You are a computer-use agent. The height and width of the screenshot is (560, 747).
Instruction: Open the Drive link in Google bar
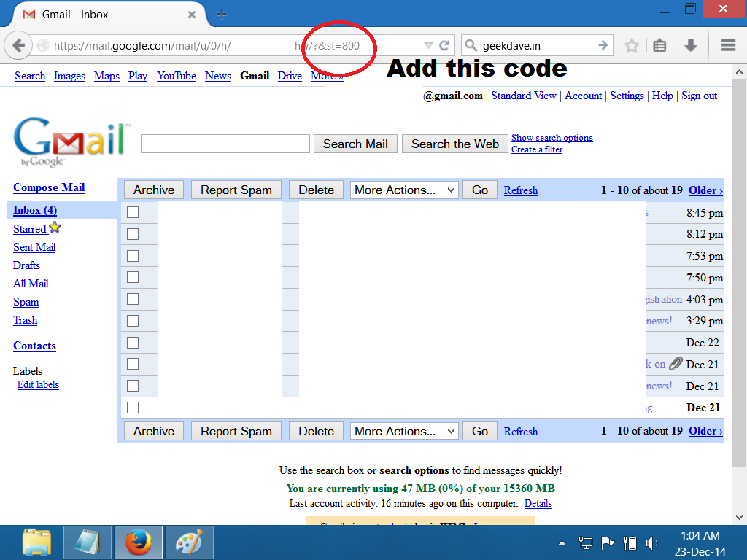point(290,76)
